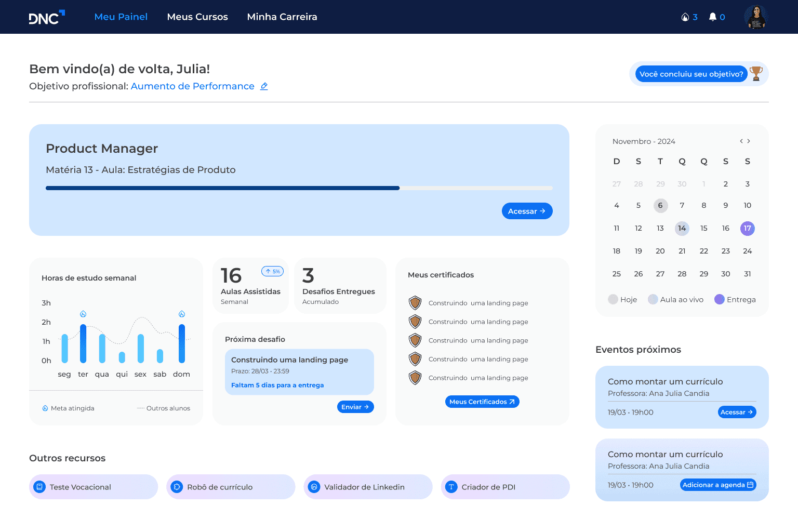Select the Validador de Linkedin icon
This screenshot has height=532, width=798.
(x=315, y=487)
